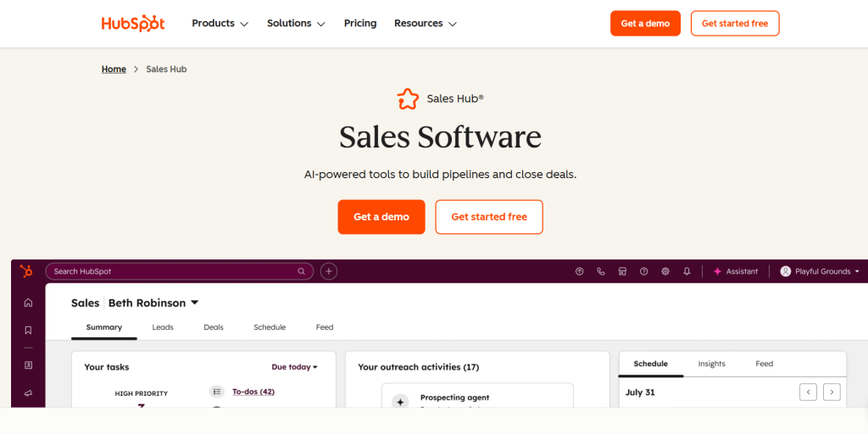Viewport: 868px width, 434px height.
Task: Click the Sales Software heading
Action: pos(441,137)
